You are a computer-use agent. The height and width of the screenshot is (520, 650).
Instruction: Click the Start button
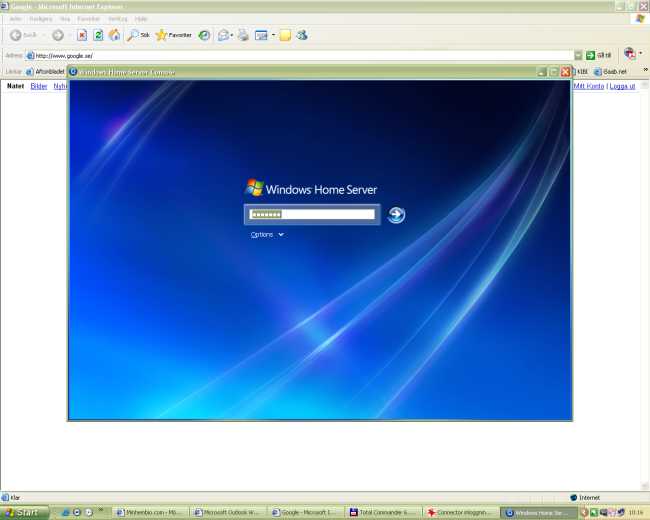coord(24,513)
